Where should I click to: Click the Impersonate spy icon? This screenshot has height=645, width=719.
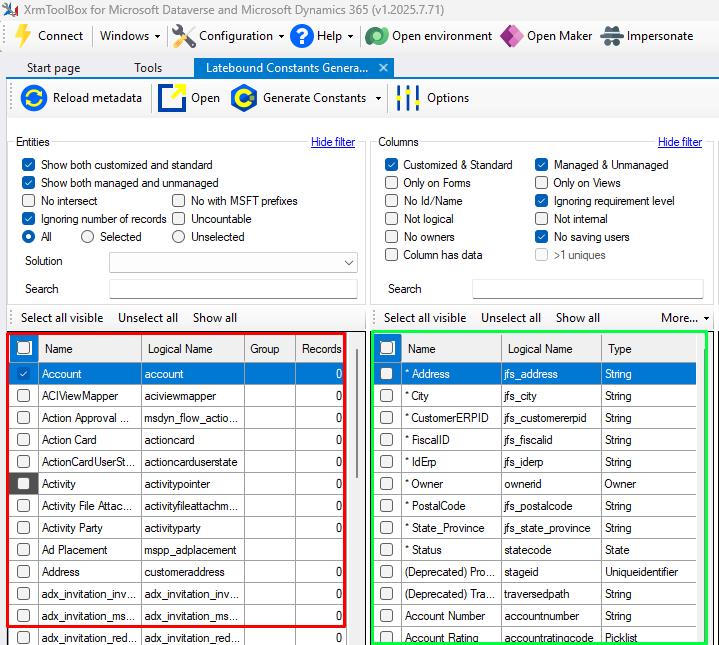(612, 36)
